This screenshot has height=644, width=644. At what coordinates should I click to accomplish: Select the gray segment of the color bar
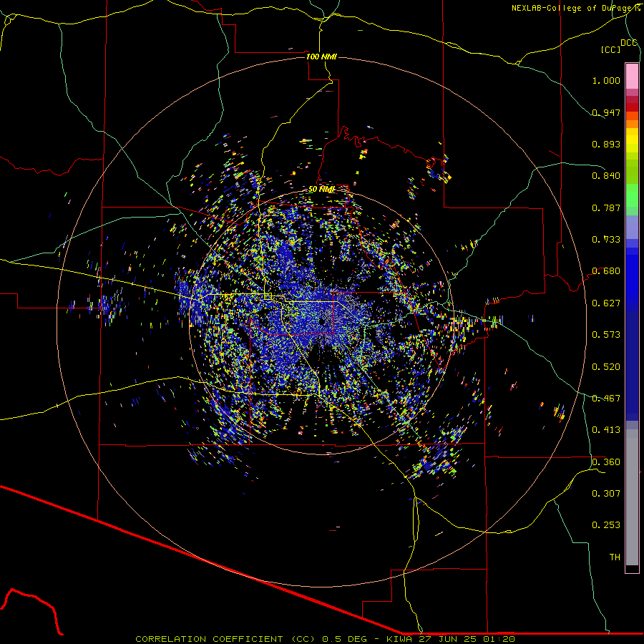pos(632,497)
